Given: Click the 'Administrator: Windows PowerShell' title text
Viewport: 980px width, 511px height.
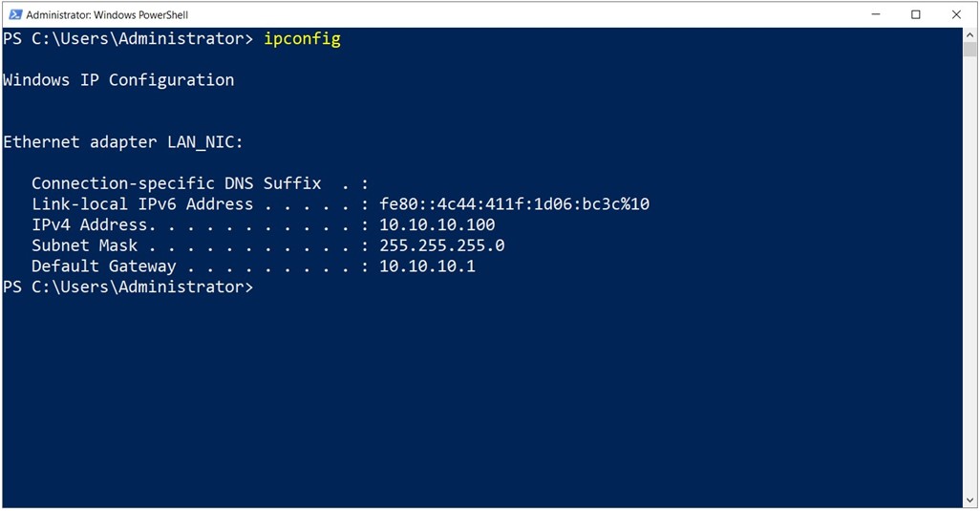Looking at the screenshot, I should 107,15.
